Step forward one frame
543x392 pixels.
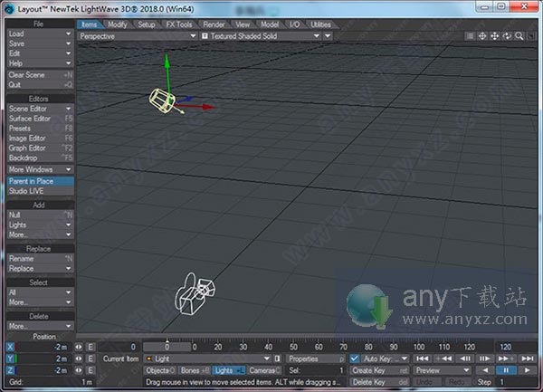click(485, 359)
